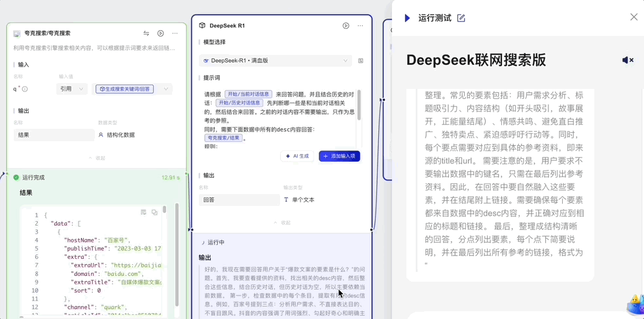
Task: Click the edit icon next to 运行测试
Action: tap(461, 18)
